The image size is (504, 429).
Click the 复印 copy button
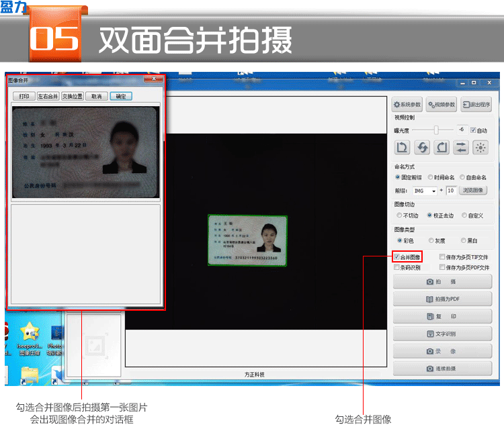442,316
